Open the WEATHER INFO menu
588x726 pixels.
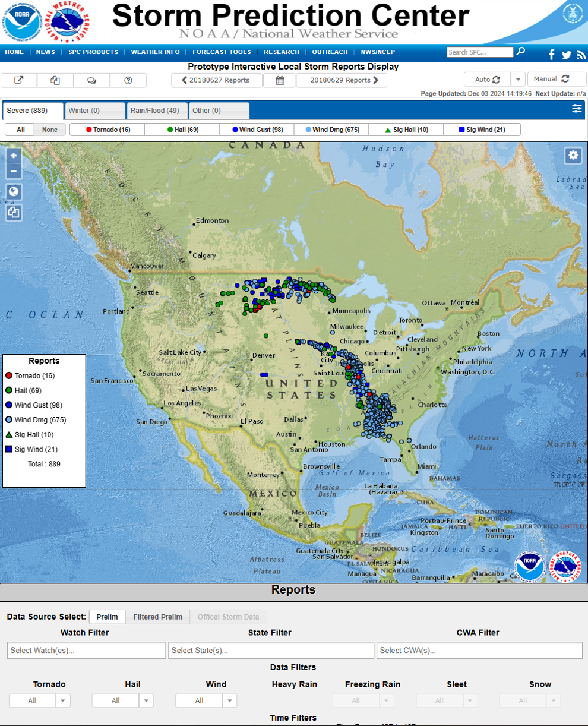155,52
